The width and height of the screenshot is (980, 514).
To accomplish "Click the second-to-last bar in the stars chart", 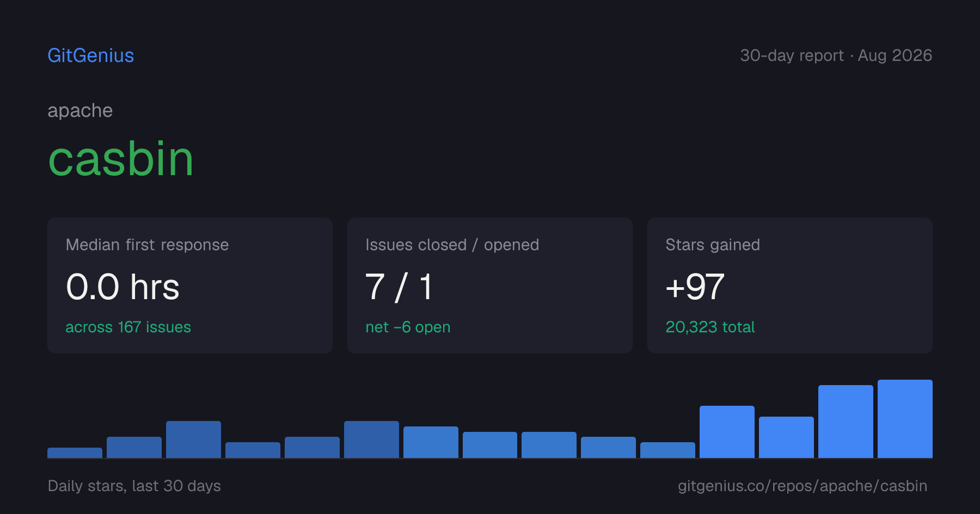I will (x=846, y=422).
